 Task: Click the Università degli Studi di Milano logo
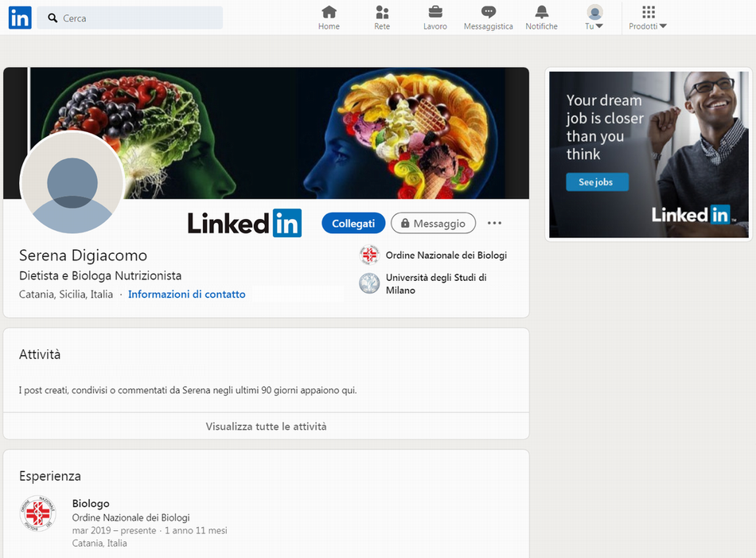369,283
